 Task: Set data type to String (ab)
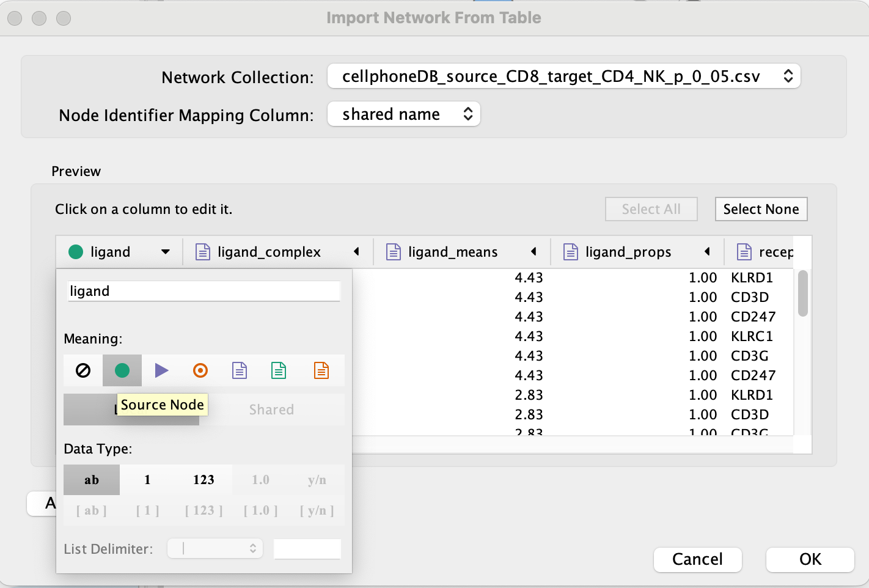coord(92,480)
